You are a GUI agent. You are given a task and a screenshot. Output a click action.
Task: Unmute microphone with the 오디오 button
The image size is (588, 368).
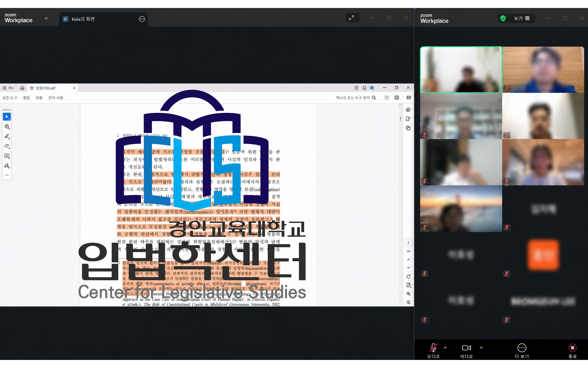[x=433, y=351]
